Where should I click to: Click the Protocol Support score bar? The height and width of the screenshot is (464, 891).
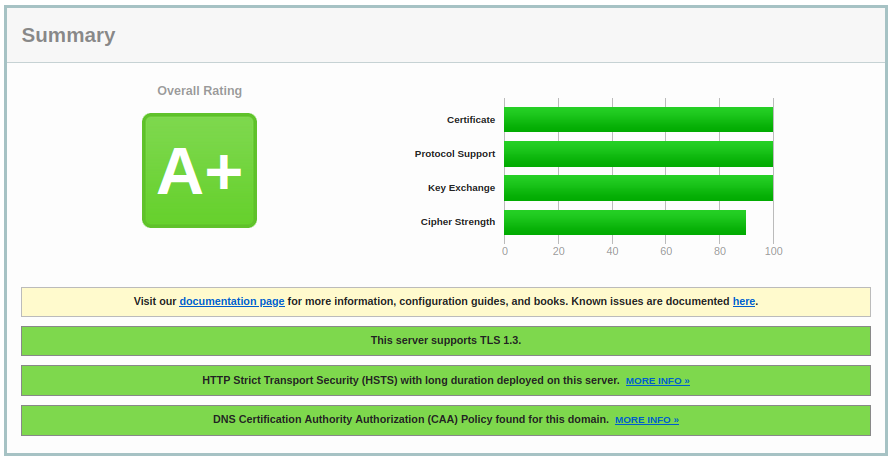(x=639, y=154)
